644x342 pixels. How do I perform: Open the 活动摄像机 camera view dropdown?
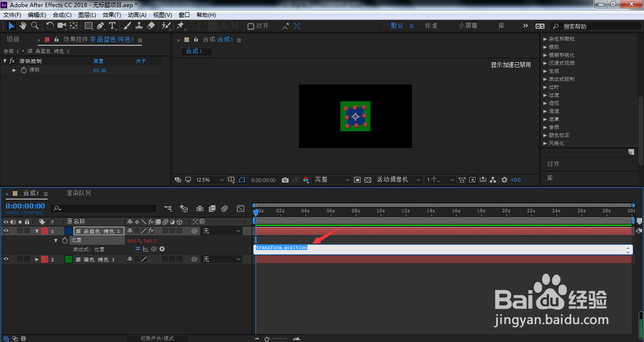point(398,180)
